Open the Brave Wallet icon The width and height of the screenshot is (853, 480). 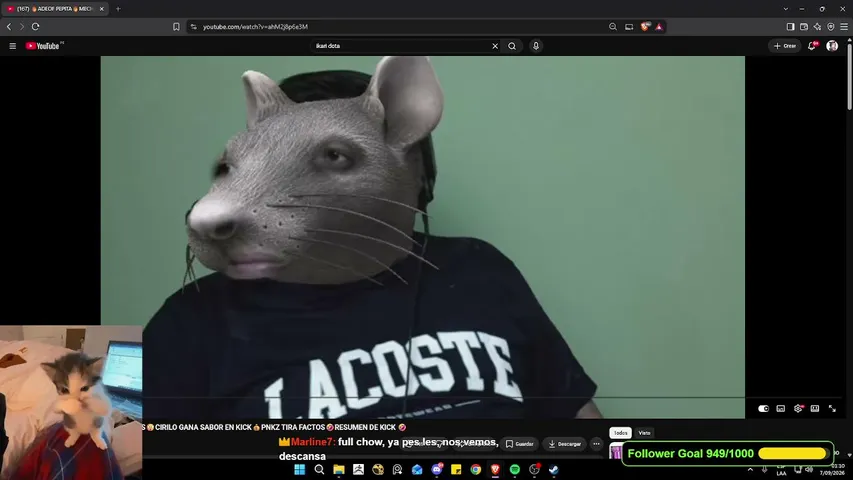point(803,27)
